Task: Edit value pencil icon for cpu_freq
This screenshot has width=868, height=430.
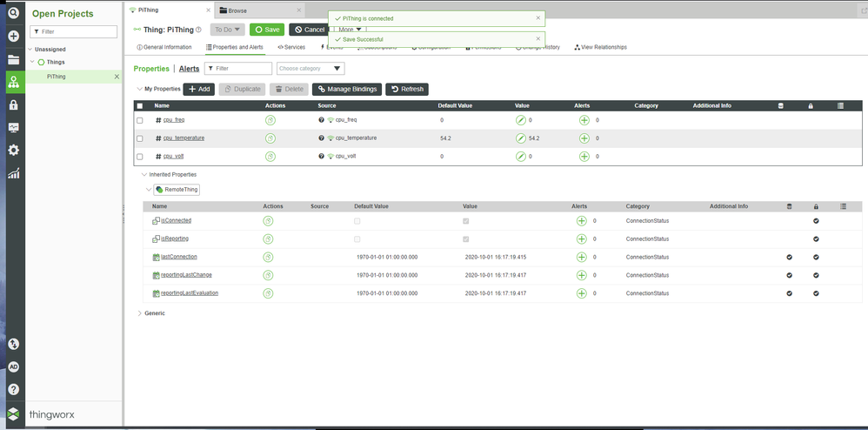Action: (520, 120)
